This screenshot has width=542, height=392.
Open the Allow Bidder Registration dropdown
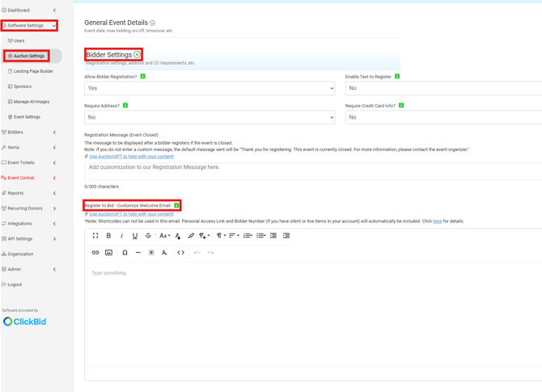[x=209, y=88]
